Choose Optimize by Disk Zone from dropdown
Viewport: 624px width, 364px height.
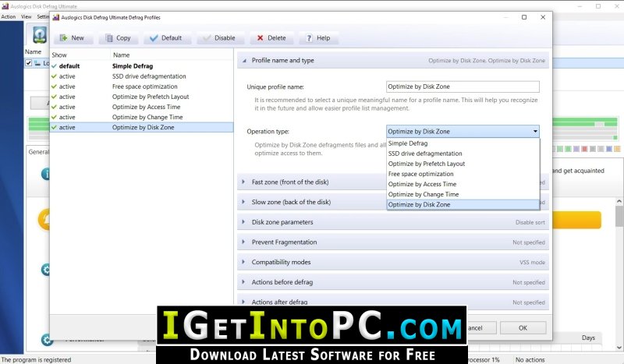(463, 204)
